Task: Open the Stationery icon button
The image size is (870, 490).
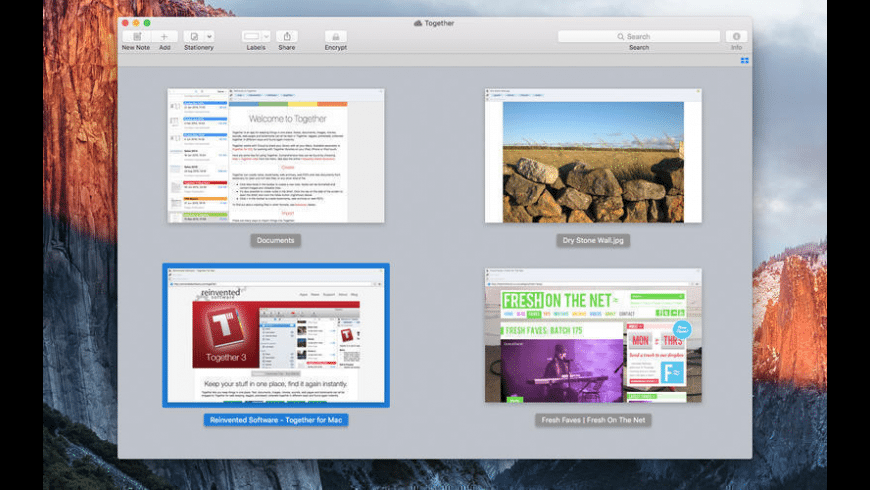Action: 194,37
